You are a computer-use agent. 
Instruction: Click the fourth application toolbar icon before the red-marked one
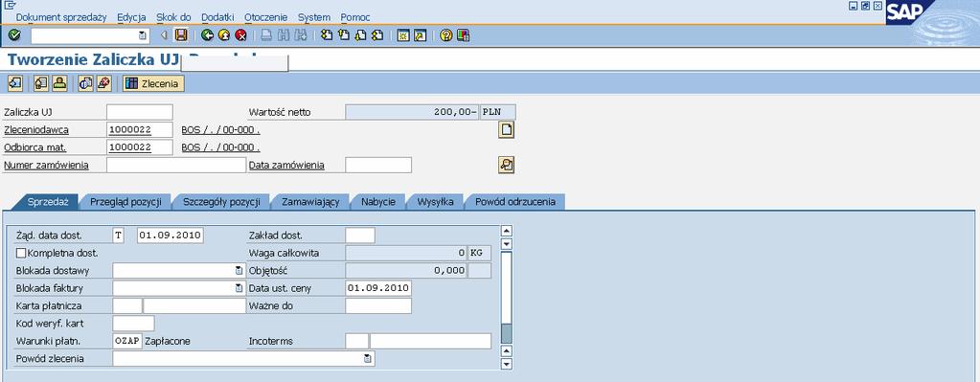(x=86, y=83)
